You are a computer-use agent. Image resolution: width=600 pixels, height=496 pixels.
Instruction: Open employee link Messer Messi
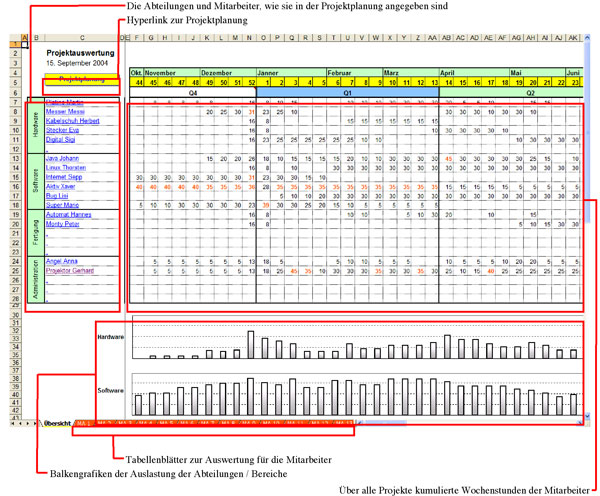(63, 112)
